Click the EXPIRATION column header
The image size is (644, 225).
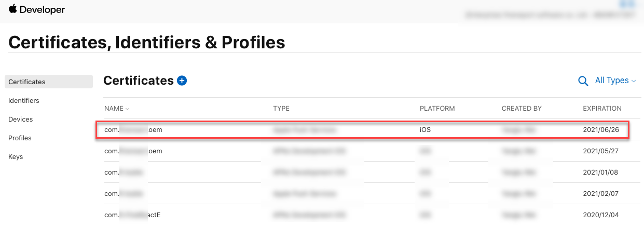pyautogui.click(x=602, y=109)
